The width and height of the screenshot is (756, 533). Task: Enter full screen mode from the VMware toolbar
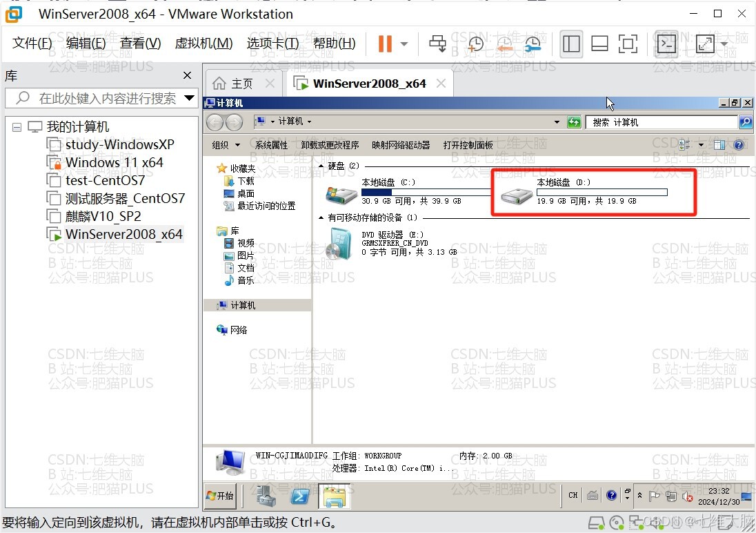point(628,44)
